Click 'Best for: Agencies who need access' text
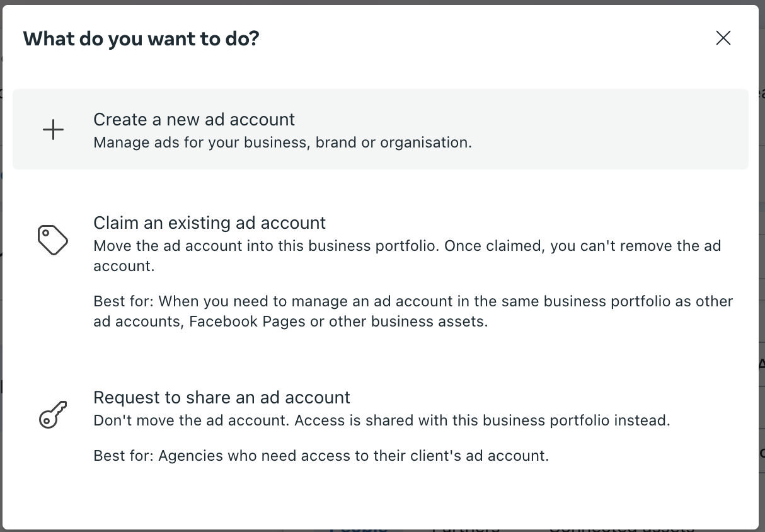The height and width of the screenshot is (532, 765). click(321, 456)
